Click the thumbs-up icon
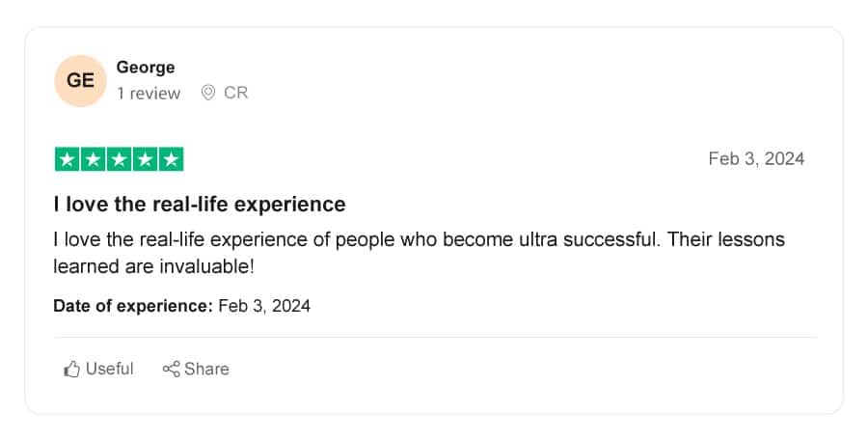 pos(71,369)
